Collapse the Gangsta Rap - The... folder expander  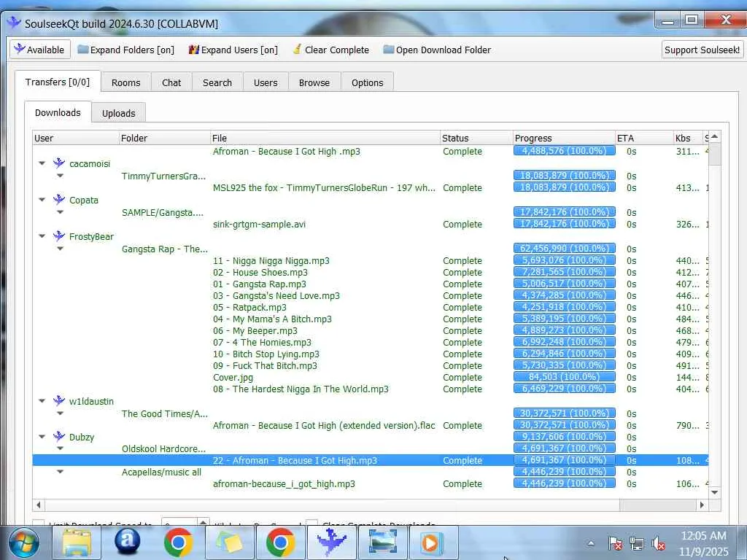pyautogui.click(x=60, y=249)
